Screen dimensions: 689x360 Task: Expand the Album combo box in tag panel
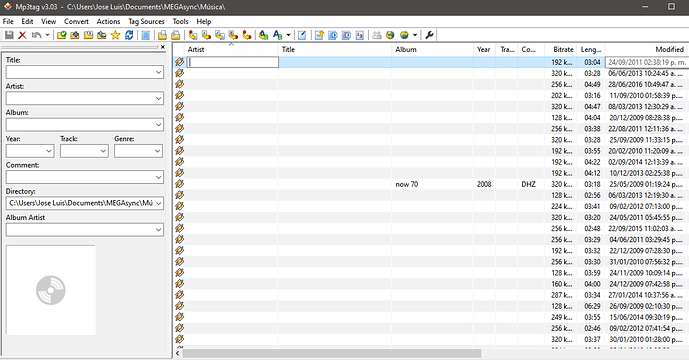[159, 125]
